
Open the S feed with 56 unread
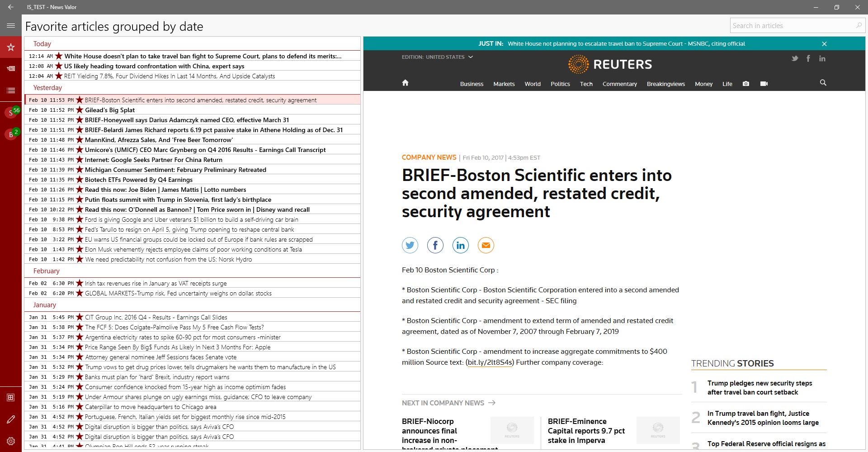click(11, 113)
